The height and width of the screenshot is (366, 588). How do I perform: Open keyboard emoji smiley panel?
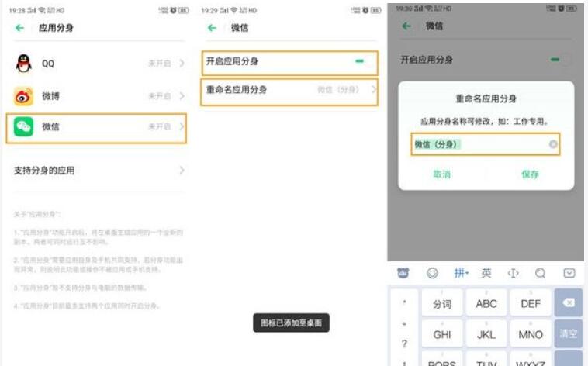(432, 273)
